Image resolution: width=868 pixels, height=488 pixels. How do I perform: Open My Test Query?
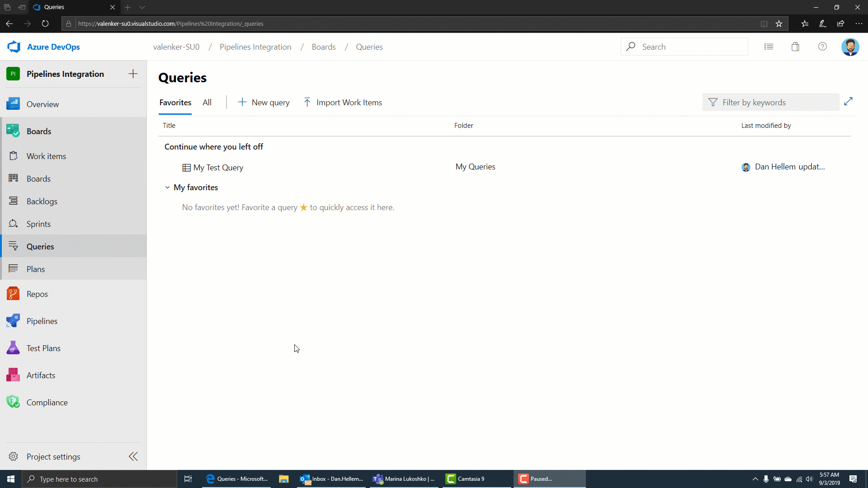[218, 168]
